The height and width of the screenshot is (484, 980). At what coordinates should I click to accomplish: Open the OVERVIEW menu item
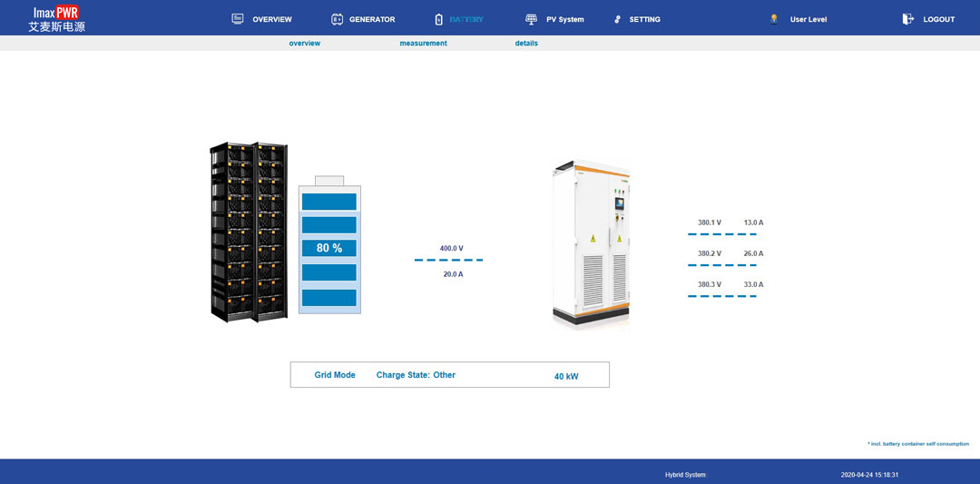click(x=272, y=19)
